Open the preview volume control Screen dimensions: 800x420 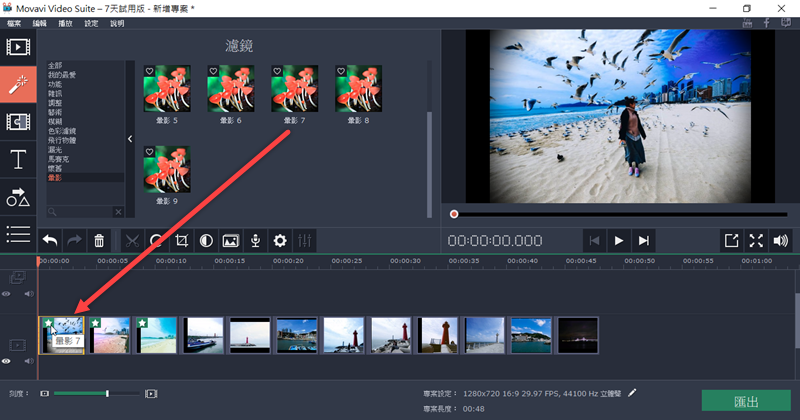click(781, 241)
